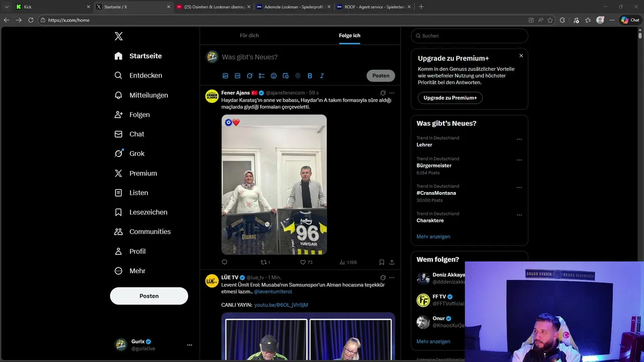Open @leventumiterol mention link

click(273, 292)
